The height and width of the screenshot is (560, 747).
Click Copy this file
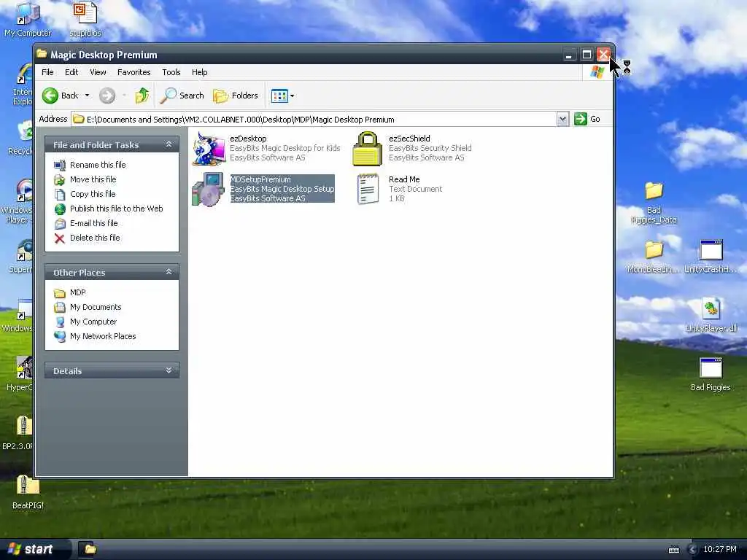coord(93,194)
